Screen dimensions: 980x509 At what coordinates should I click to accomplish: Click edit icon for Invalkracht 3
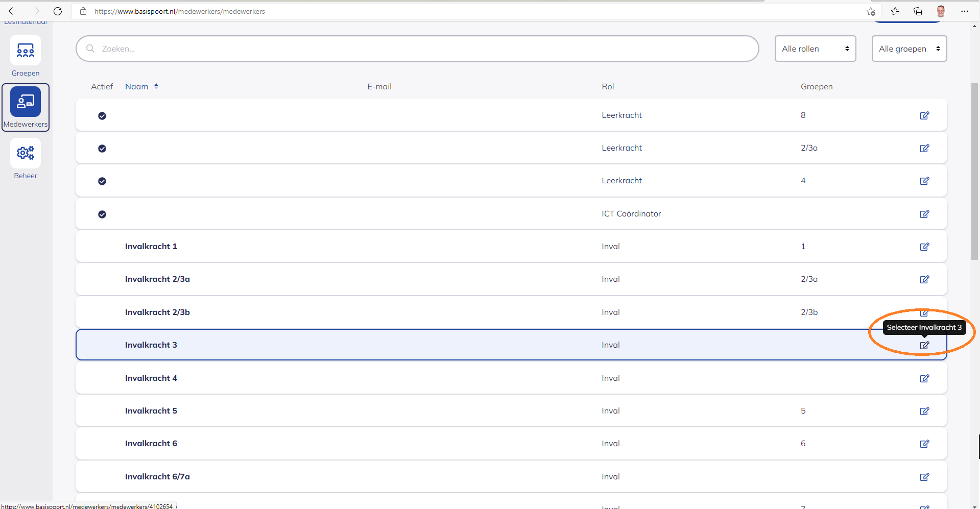[x=924, y=346]
